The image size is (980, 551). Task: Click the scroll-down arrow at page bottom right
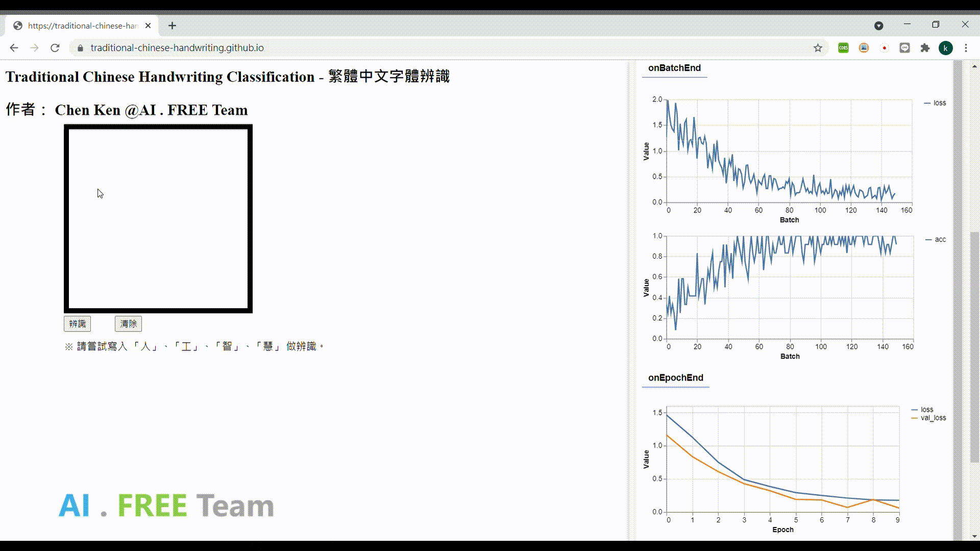[974, 536]
